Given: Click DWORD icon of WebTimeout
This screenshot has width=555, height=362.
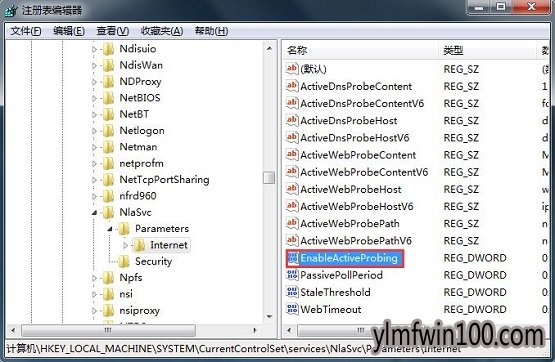Looking at the screenshot, I should (292, 309).
